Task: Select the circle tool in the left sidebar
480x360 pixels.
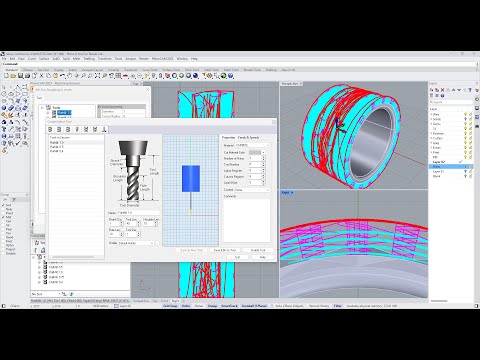Action: click(4, 94)
